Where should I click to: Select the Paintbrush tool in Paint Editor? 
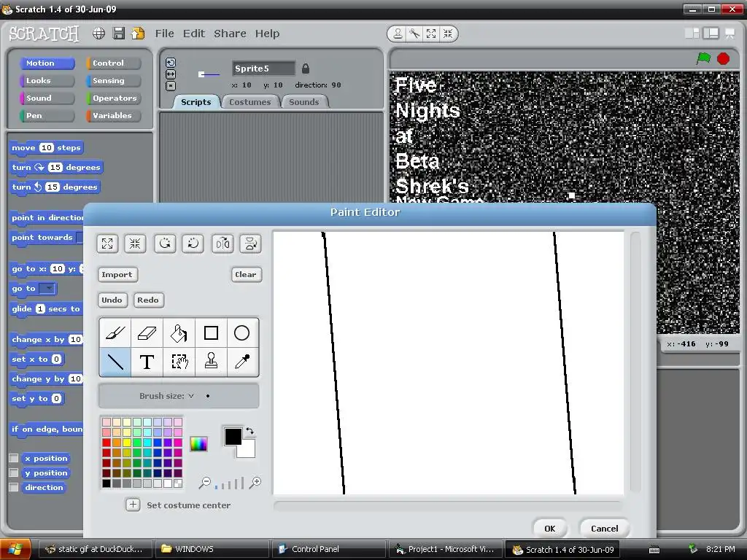[x=115, y=332]
